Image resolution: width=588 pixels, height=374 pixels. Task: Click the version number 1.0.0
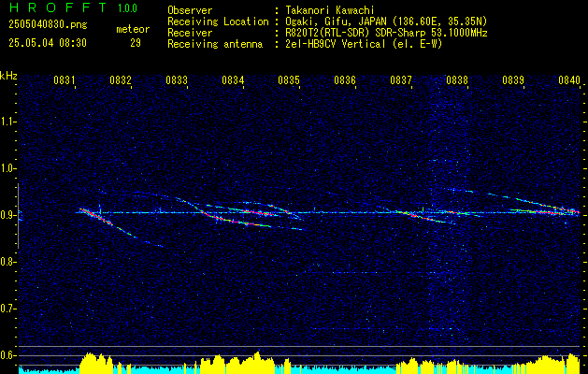[127, 8]
